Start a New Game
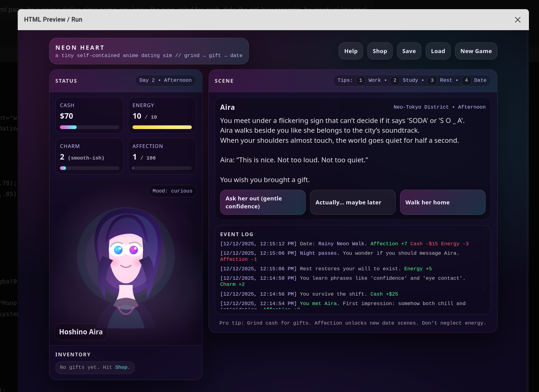 pos(476,51)
